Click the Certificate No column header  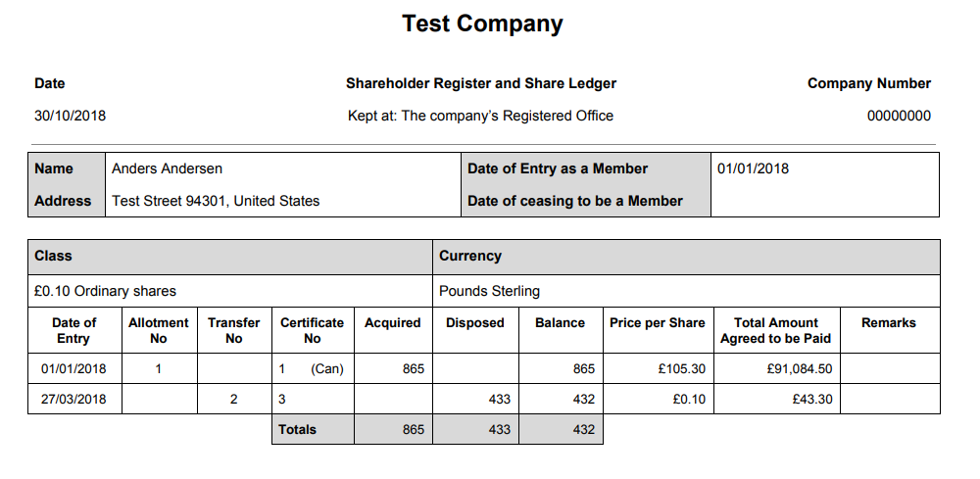[313, 330]
